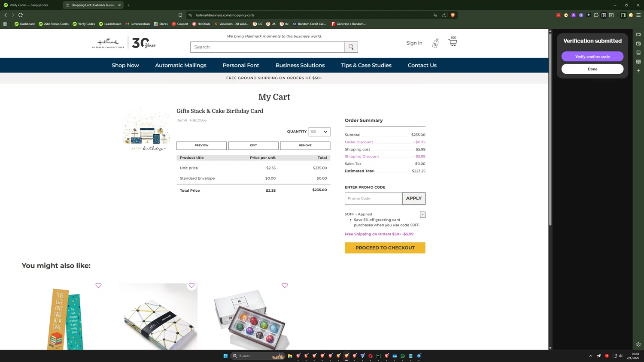Open the browser extensions puzzle icon

coord(596,15)
